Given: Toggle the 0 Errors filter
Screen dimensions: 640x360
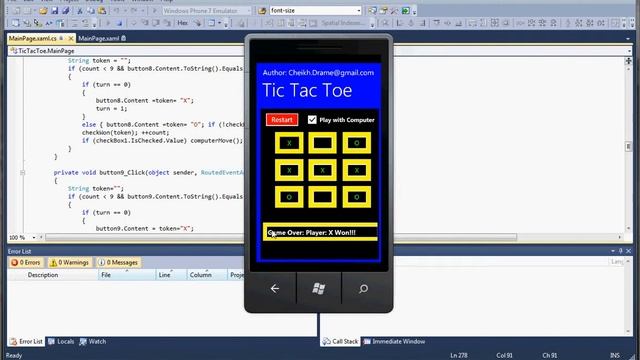Looking at the screenshot, I should [26, 262].
